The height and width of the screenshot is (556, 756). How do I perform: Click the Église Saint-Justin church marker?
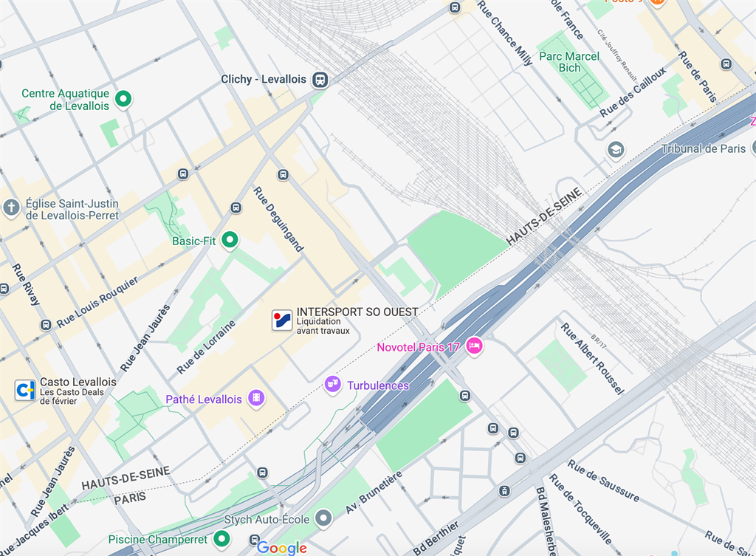pyautogui.click(x=10, y=208)
